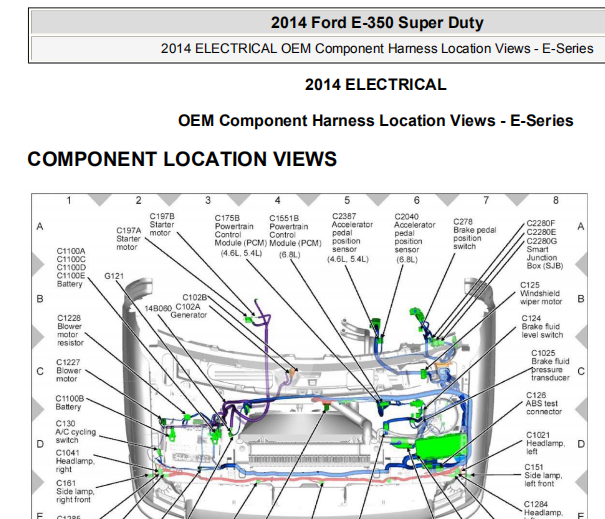This screenshot has width=605, height=519.
Task: Click the 'C1100A' battery connector label
Action: [x=71, y=251]
